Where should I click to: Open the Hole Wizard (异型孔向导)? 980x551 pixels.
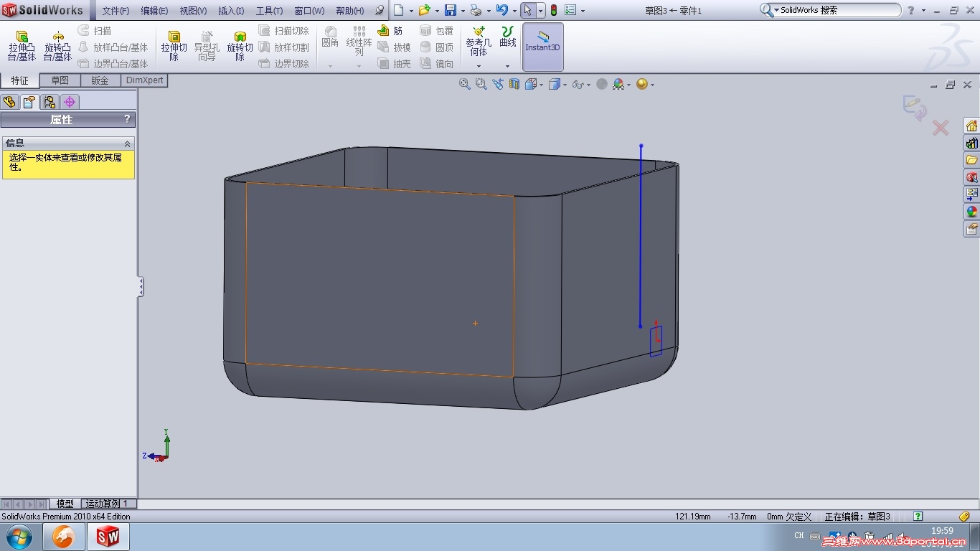(x=207, y=46)
